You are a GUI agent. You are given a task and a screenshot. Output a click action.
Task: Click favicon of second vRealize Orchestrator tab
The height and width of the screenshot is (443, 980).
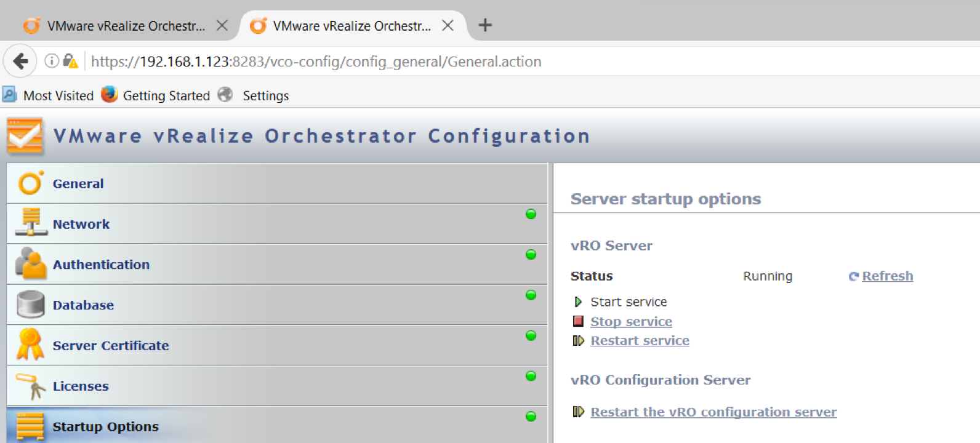coord(258,26)
